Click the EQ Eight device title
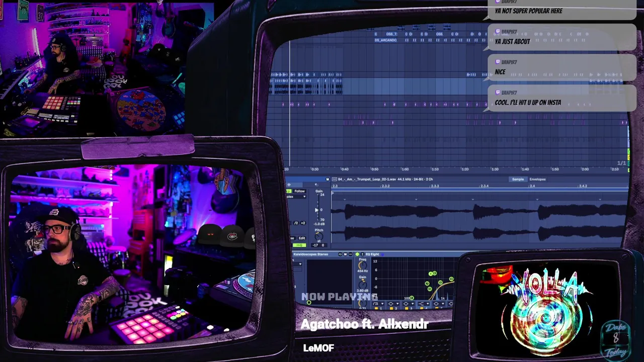 pyautogui.click(x=372, y=254)
